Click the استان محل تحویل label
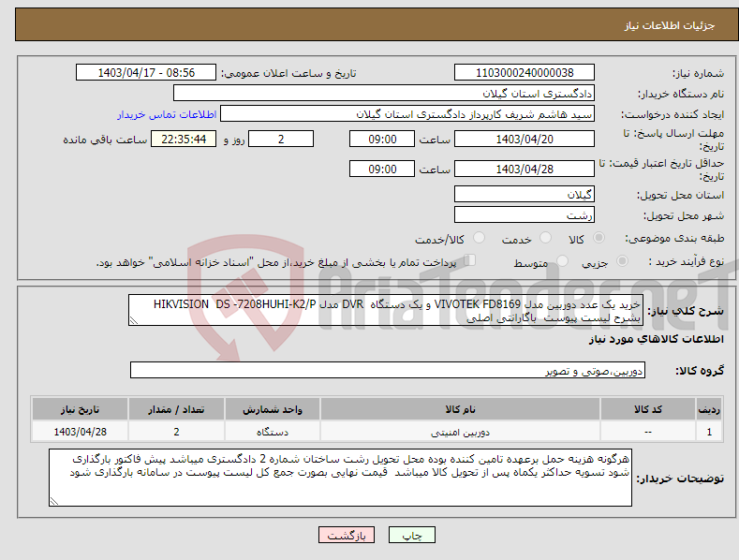The image size is (739, 560). (x=681, y=195)
